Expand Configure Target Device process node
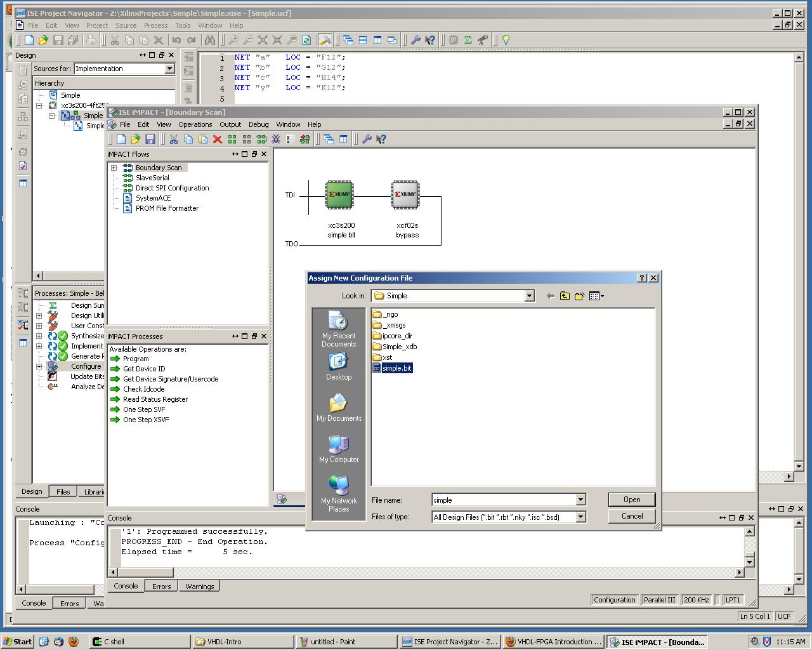 coord(39,366)
